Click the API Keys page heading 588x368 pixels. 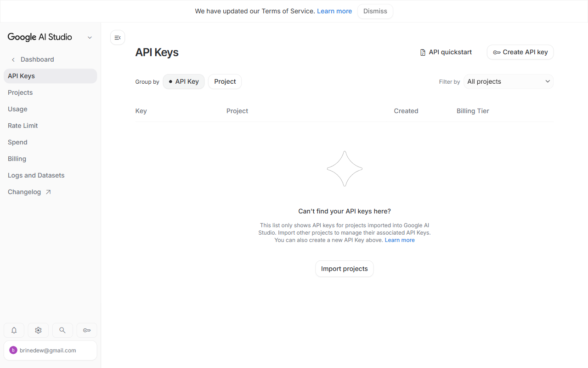[x=157, y=52]
